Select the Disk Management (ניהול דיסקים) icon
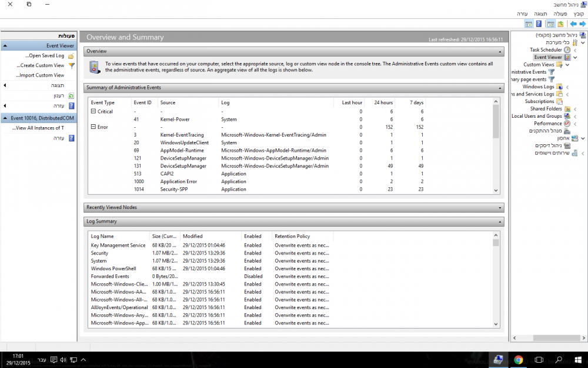Viewport: 588px width, 368px height. 567,145
